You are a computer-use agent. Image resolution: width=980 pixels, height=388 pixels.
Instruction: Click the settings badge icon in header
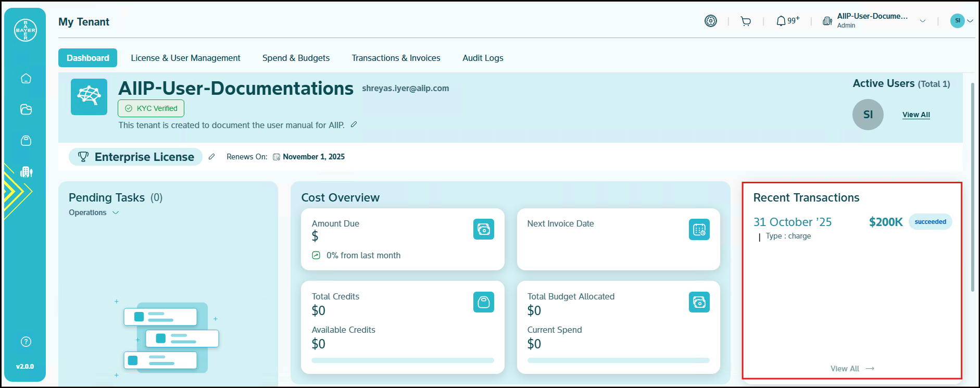click(711, 21)
